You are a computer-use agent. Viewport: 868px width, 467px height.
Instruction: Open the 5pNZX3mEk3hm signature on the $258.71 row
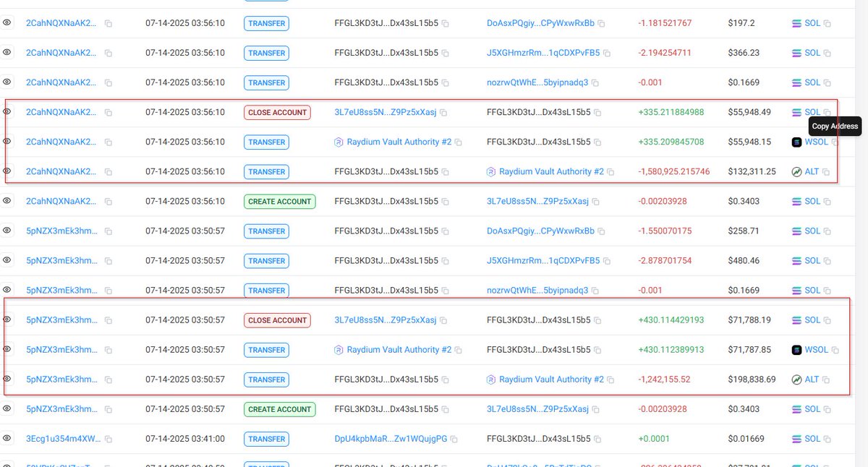point(61,231)
